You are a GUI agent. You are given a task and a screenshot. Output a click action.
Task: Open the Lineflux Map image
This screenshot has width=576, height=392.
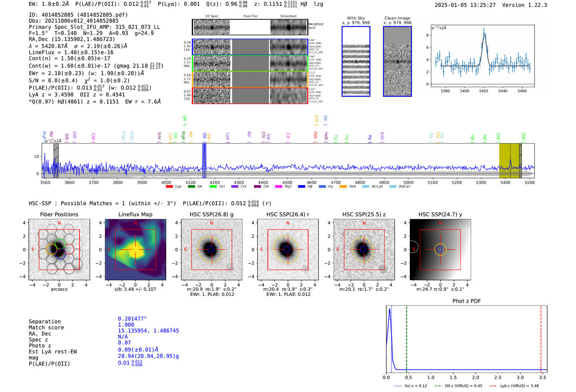point(135,249)
